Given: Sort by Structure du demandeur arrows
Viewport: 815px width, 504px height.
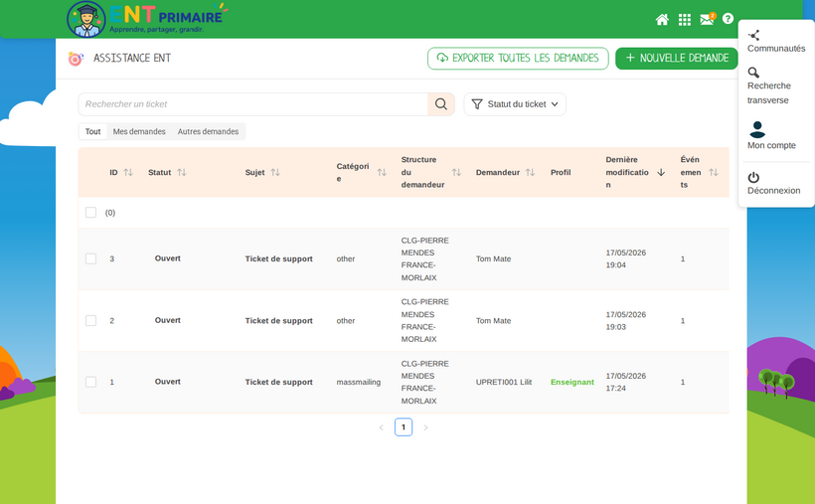Looking at the screenshot, I should (456, 172).
